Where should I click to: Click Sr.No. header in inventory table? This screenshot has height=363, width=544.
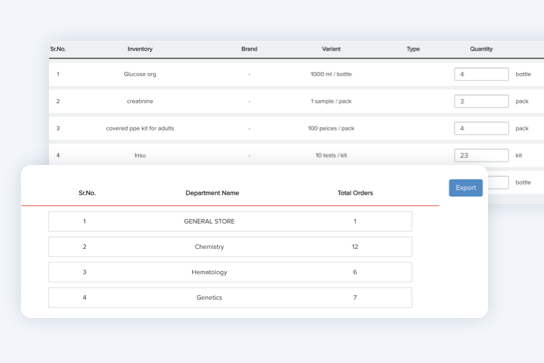pyautogui.click(x=58, y=49)
